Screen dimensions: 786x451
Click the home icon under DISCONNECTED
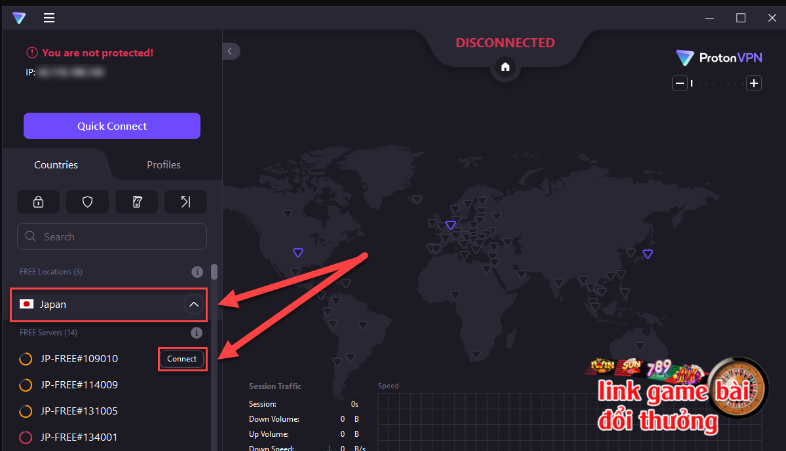tap(505, 67)
